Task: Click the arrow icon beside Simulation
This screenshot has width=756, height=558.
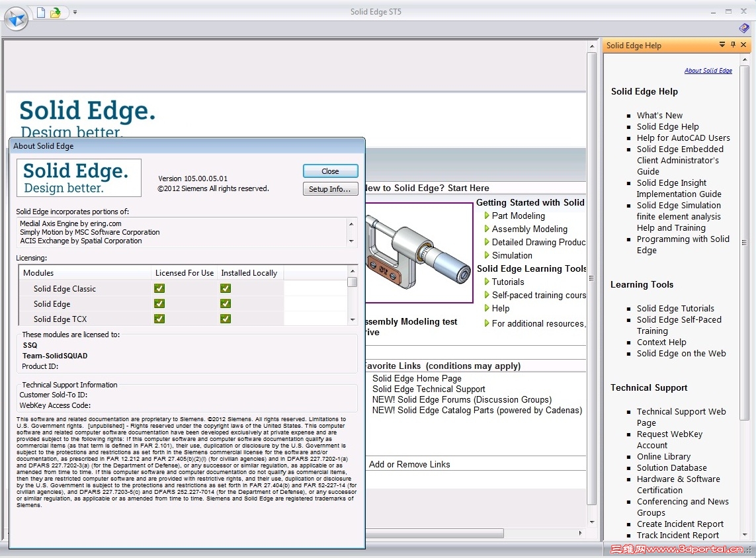Action: click(x=487, y=255)
